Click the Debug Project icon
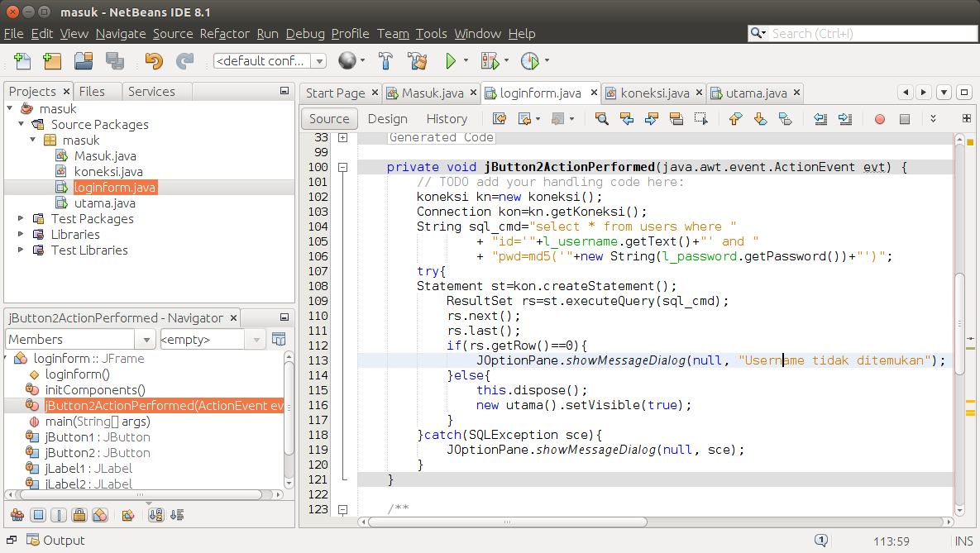The width and height of the screenshot is (980, 553). [x=490, y=60]
